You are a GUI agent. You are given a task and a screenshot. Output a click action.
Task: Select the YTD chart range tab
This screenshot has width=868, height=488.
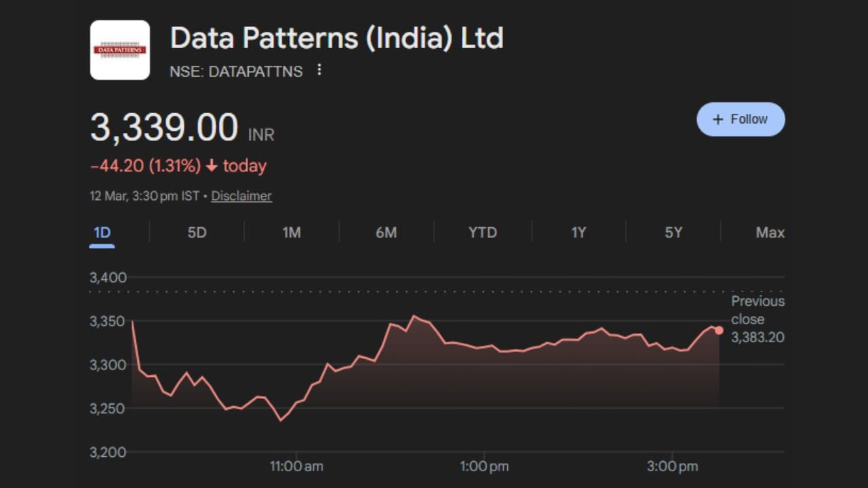click(x=483, y=232)
